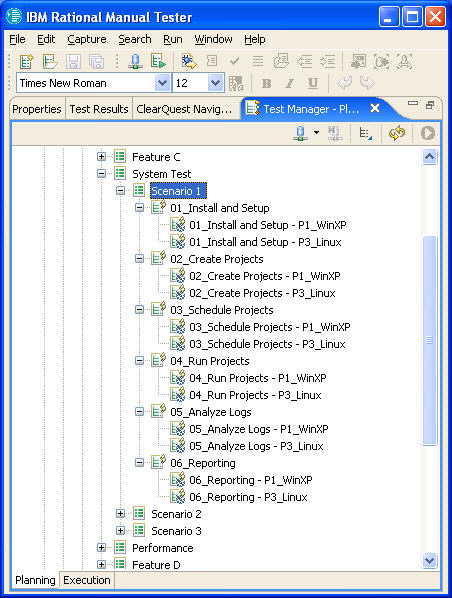Open the font name dropdown
This screenshot has width=452, height=598.
(x=162, y=83)
